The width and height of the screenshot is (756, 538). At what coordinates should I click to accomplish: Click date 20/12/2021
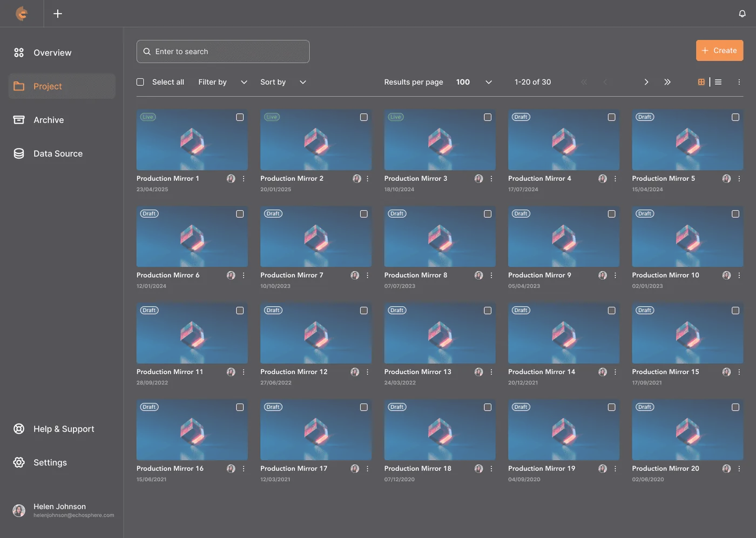pos(523,383)
